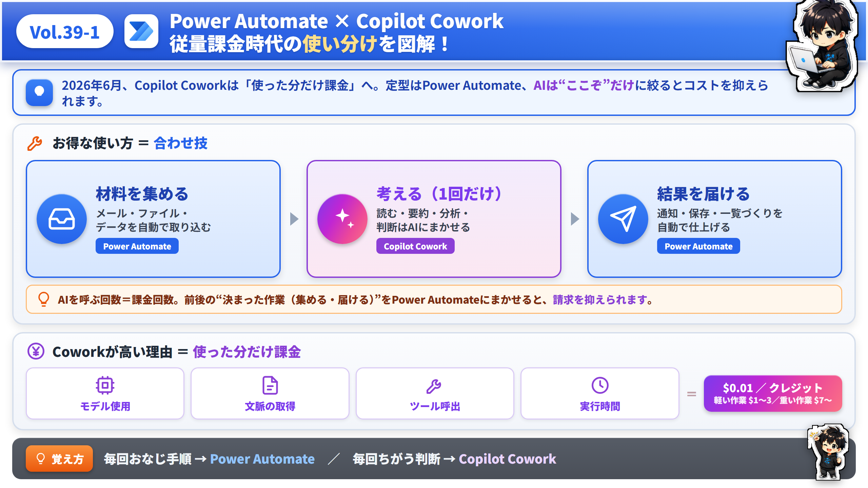Viewport: 868px width, 488px height.
Task: Click the 考える（1回だけ） heading
Action: [440, 194]
